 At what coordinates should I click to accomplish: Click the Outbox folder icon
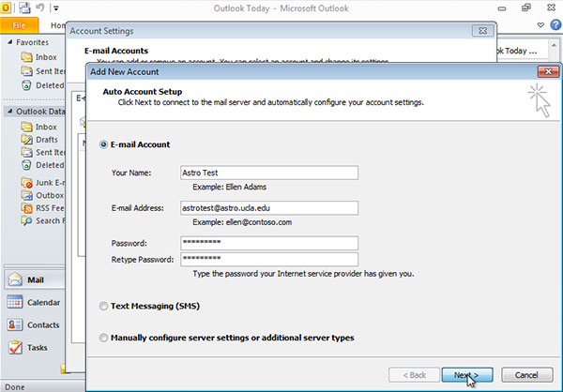(26, 195)
